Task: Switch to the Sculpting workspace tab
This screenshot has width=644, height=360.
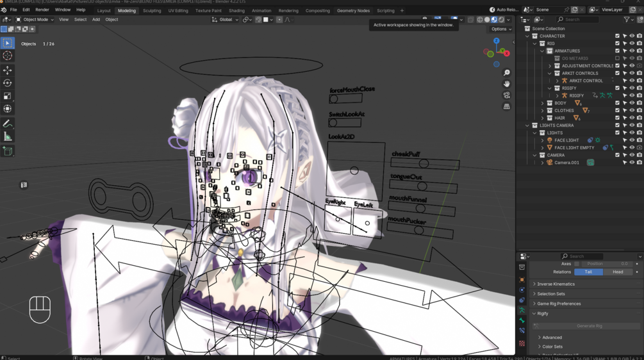Action: coord(152,11)
